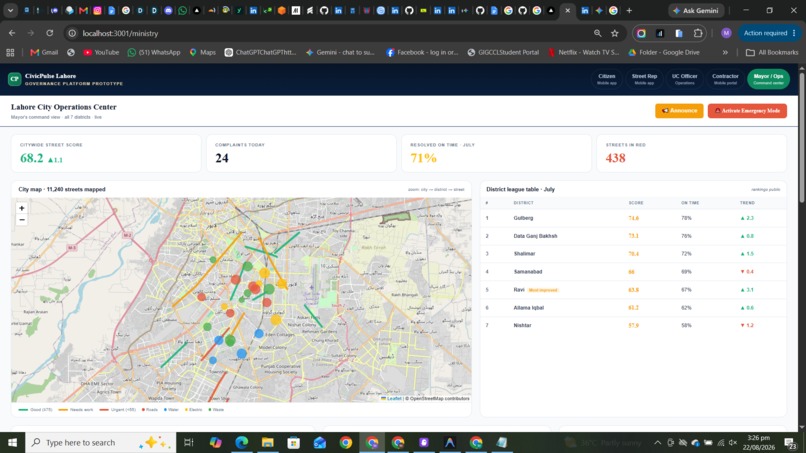
Task: Open the Folder - Google Drive bookmark
Action: (664, 52)
